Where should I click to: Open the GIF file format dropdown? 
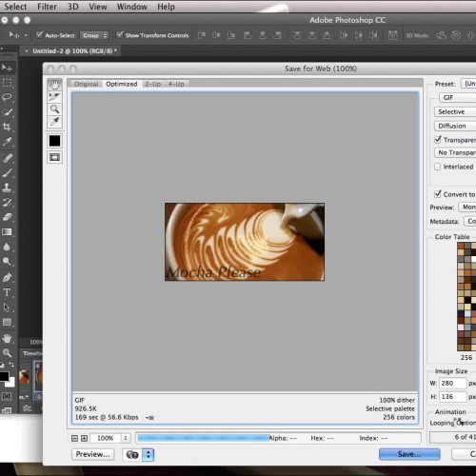pyautogui.click(x=458, y=97)
